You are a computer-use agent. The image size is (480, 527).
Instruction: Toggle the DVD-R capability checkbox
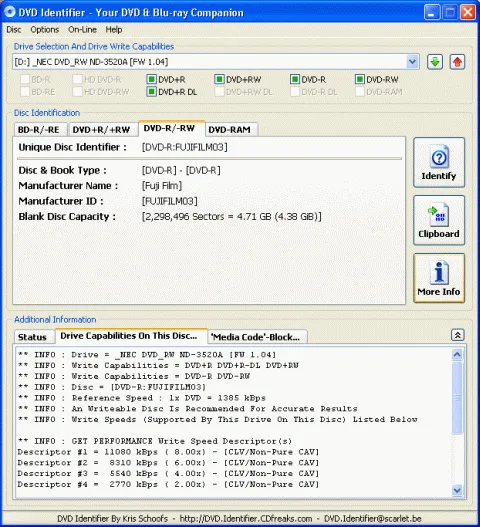[295, 79]
